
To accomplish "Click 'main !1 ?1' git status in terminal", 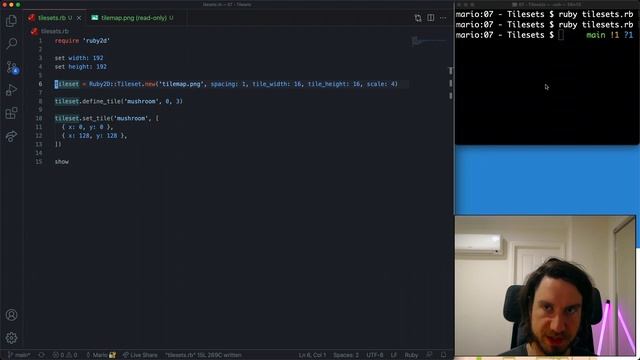I will 609,35.
